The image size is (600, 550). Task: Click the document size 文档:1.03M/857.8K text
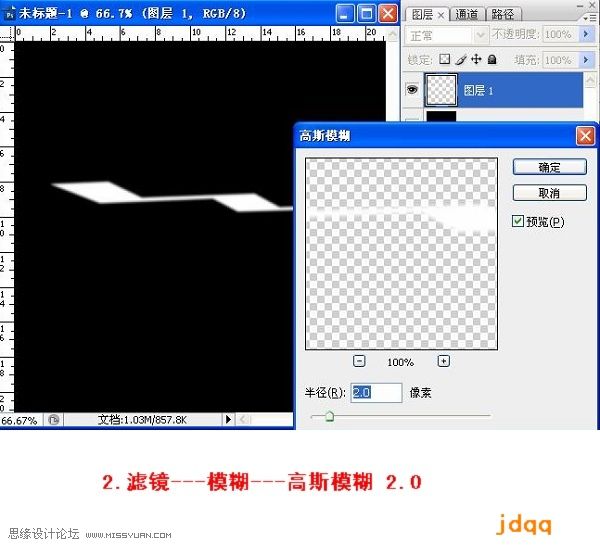[x=142, y=420]
